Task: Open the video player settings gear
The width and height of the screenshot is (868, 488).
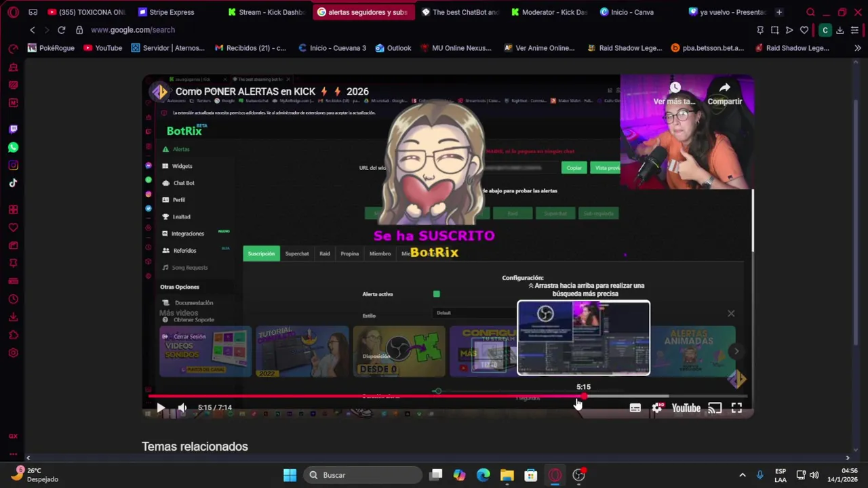Action: point(657,408)
